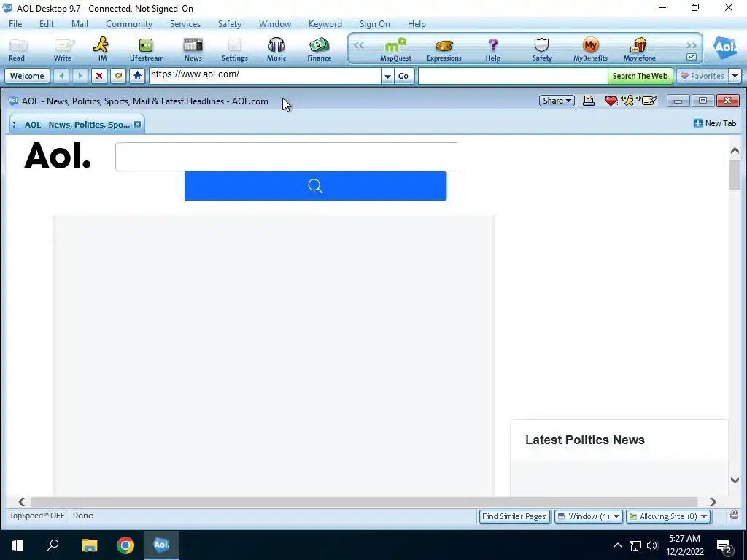Image resolution: width=747 pixels, height=560 pixels.
Task: Go forward with the right arrow button
Action: tap(80, 76)
